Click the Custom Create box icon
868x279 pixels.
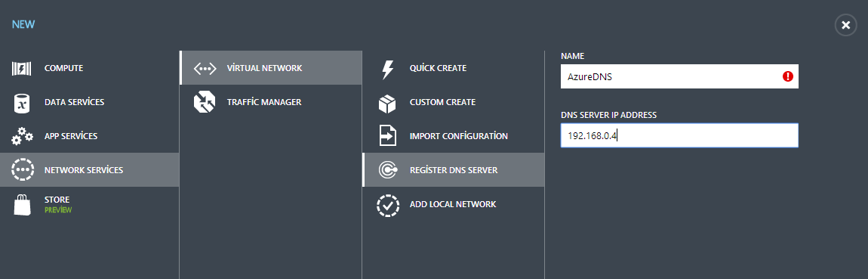pyautogui.click(x=387, y=103)
